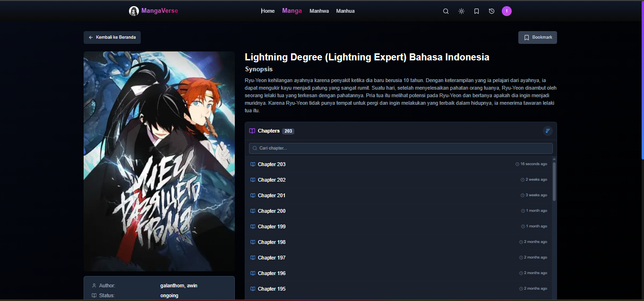
Task: Click book icon beside Chapter 200
Action: (x=253, y=211)
